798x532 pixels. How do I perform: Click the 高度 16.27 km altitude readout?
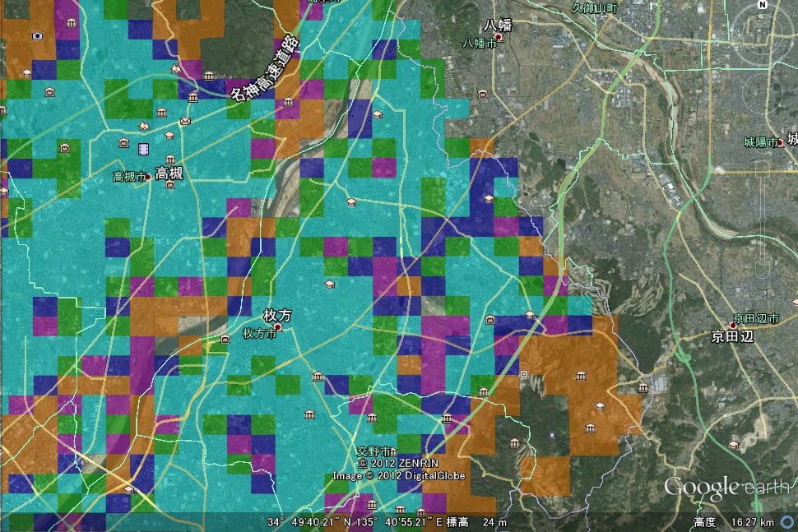[733, 522]
